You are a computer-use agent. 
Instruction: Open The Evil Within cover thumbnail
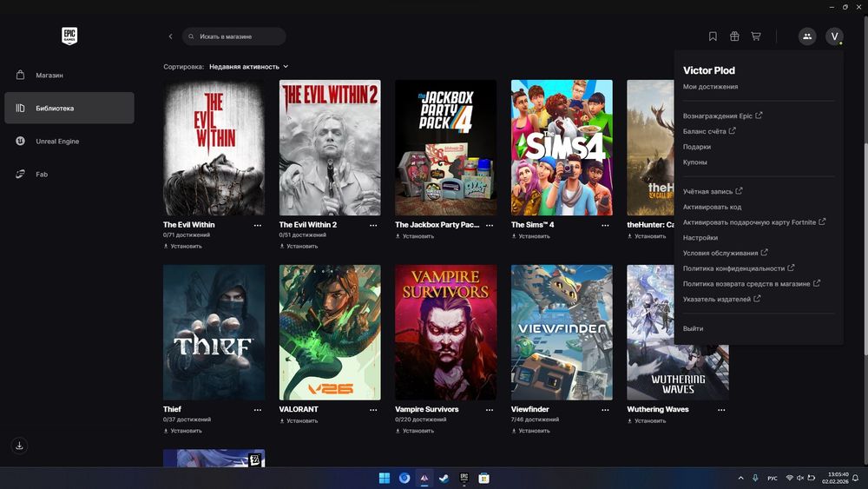214,148
